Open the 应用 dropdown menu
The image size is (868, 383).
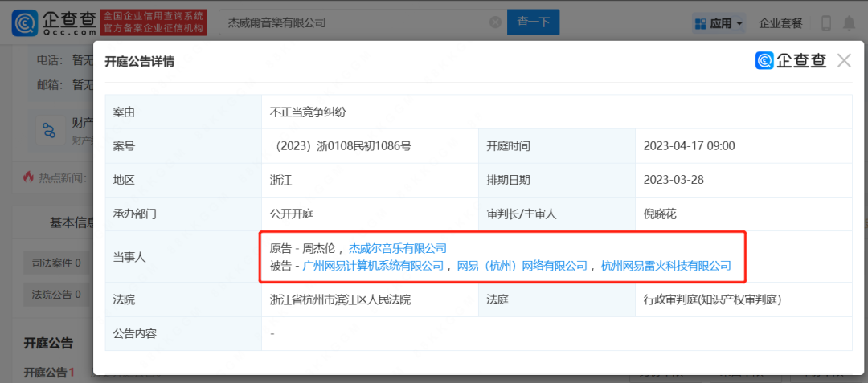(719, 23)
